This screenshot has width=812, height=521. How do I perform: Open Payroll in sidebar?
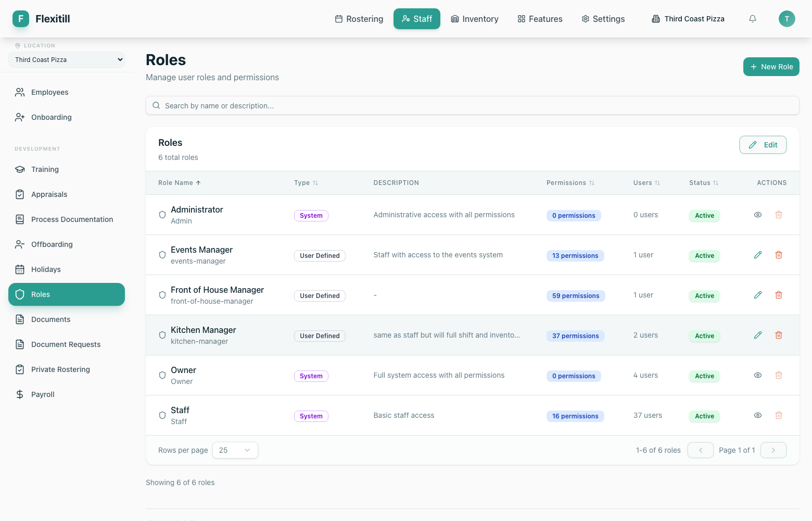(x=67, y=394)
